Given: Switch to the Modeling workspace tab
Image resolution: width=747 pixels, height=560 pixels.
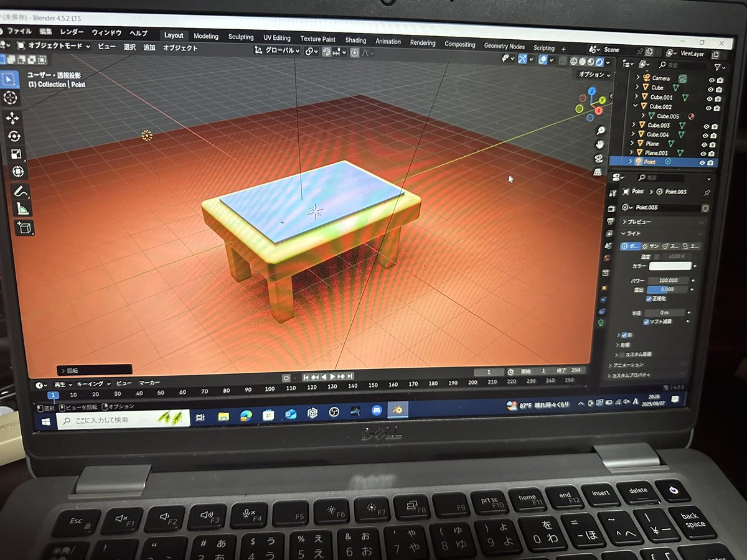Looking at the screenshot, I should point(206,36).
